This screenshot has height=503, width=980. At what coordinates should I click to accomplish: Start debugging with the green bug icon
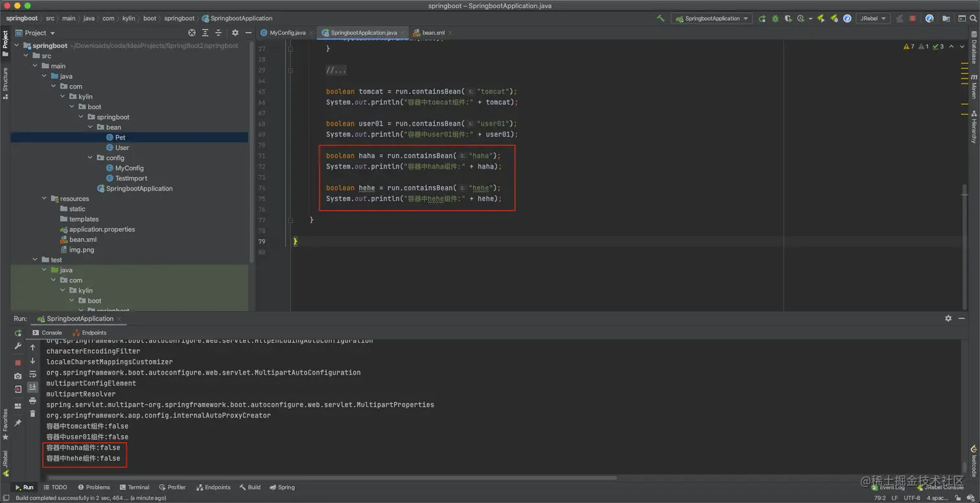(775, 19)
